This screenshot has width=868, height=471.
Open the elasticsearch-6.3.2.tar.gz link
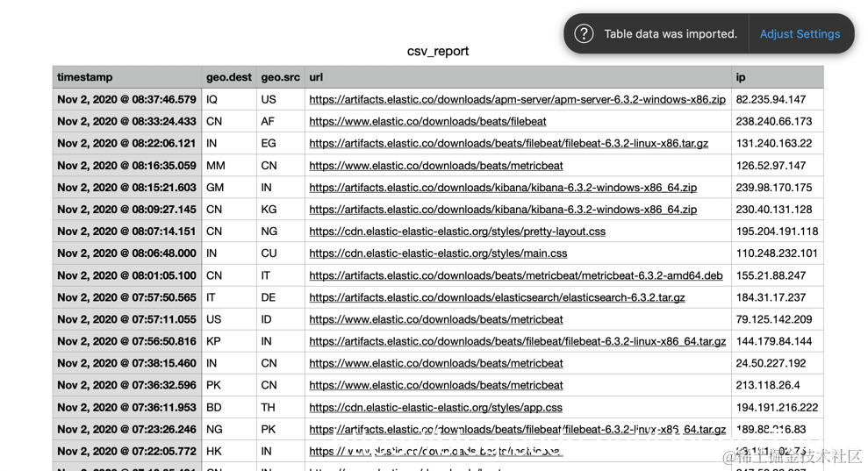tap(497, 297)
